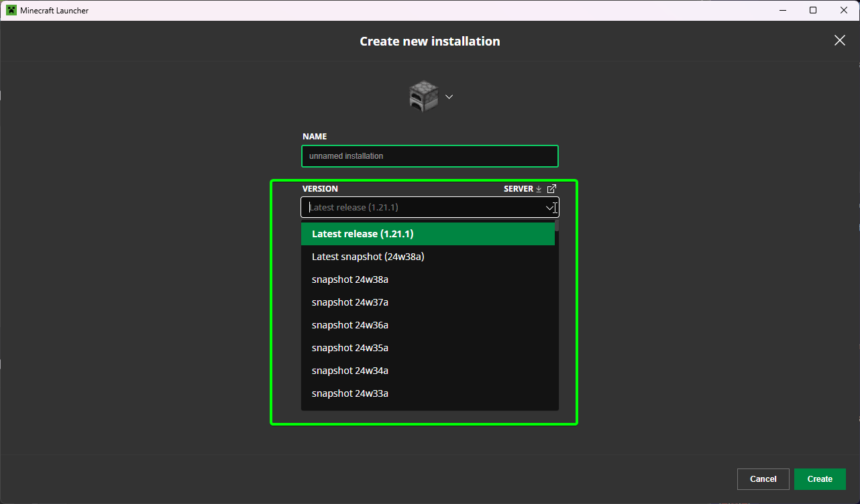This screenshot has height=504, width=860.
Task: Select Latest release (1.21.1)
Action: pyautogui.click(x=428, y=234)
